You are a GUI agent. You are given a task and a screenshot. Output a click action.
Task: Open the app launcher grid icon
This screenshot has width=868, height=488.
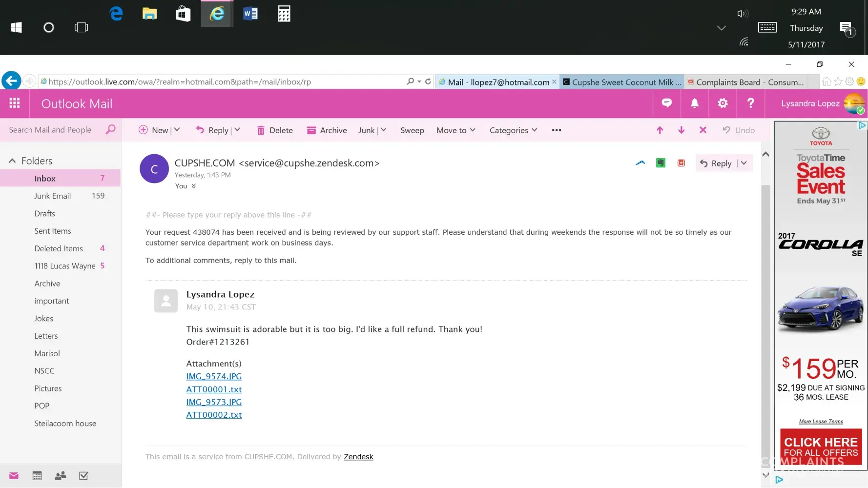click(15, 103)
